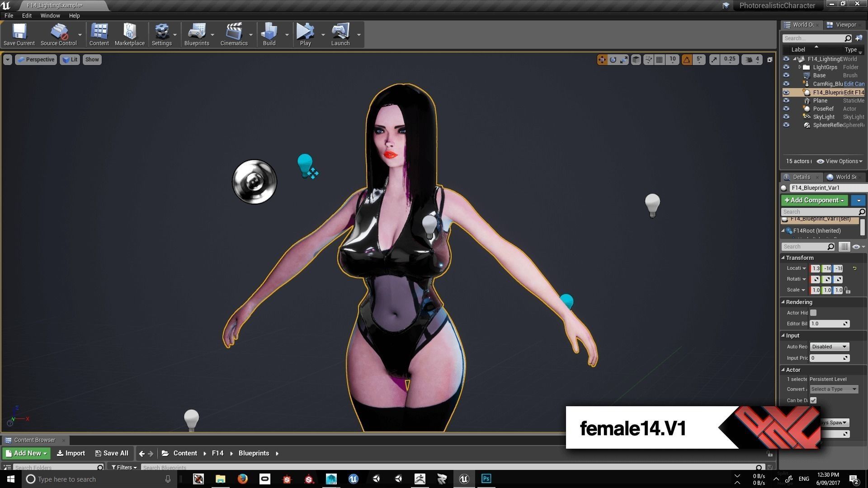Maximize or restore the viewport icon
Screen dimensions: 868x488
[769, 60]
